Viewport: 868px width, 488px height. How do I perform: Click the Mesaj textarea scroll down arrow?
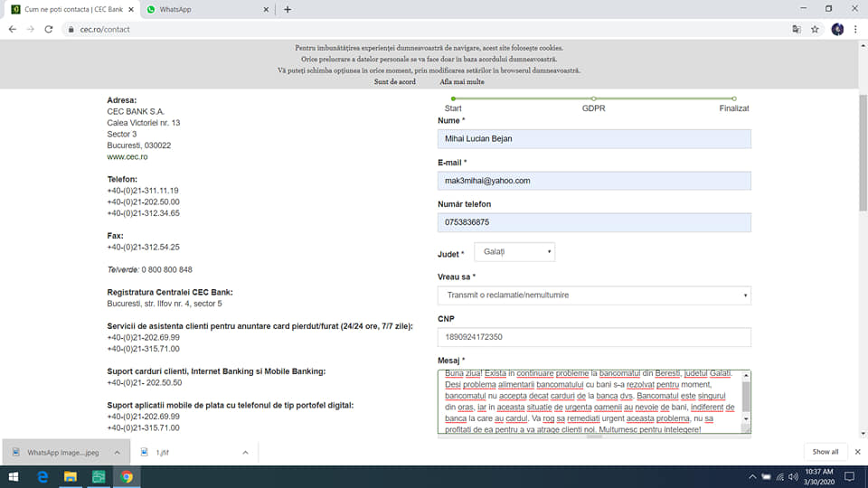click(746, 418)
